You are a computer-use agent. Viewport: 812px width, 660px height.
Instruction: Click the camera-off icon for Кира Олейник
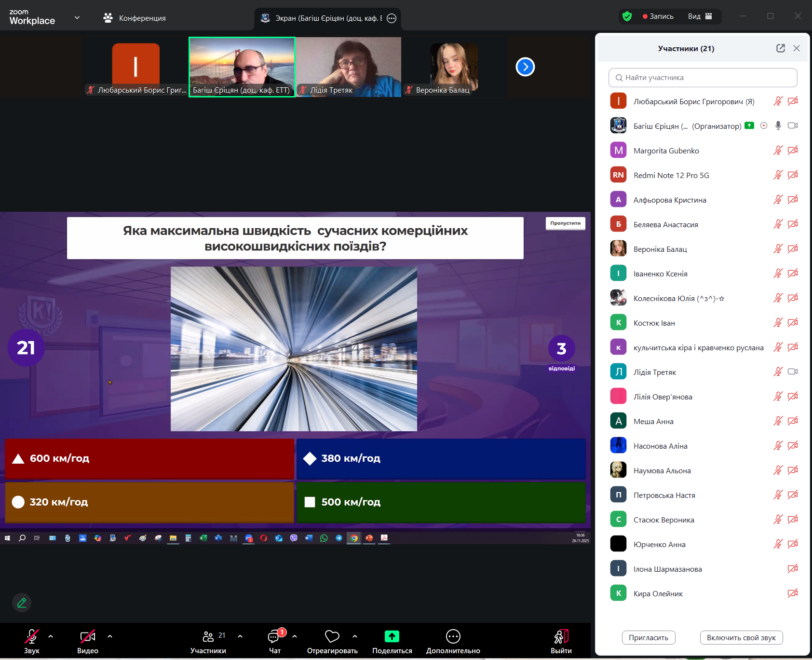tap(793, 593)
